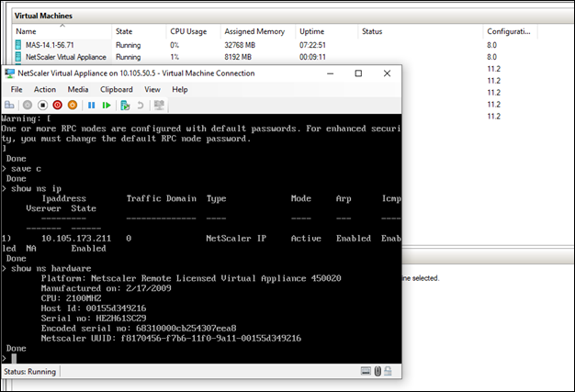The image size is (575, 392).
Task: Click the 10.105.173.211 IP address in console
Action: pos(76,239)
